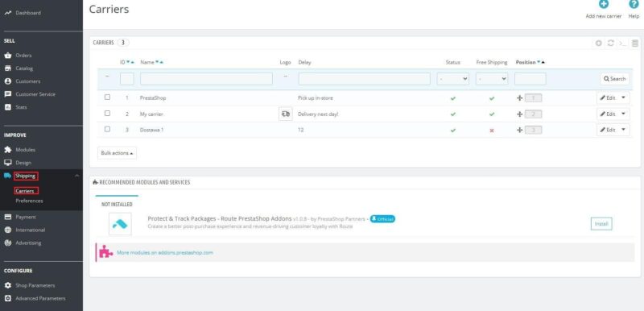Edit the My carrier row
644x311 pixels.
[x=608, y=114]
